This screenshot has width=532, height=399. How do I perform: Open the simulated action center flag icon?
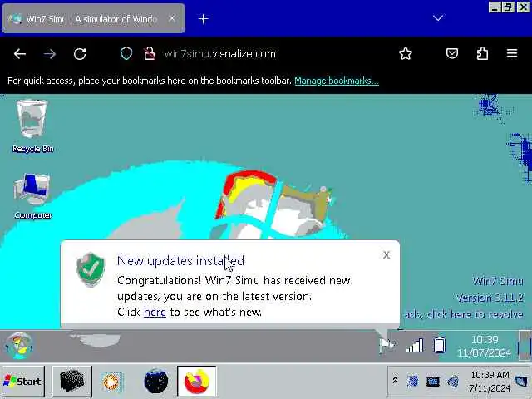coord(387,346)
